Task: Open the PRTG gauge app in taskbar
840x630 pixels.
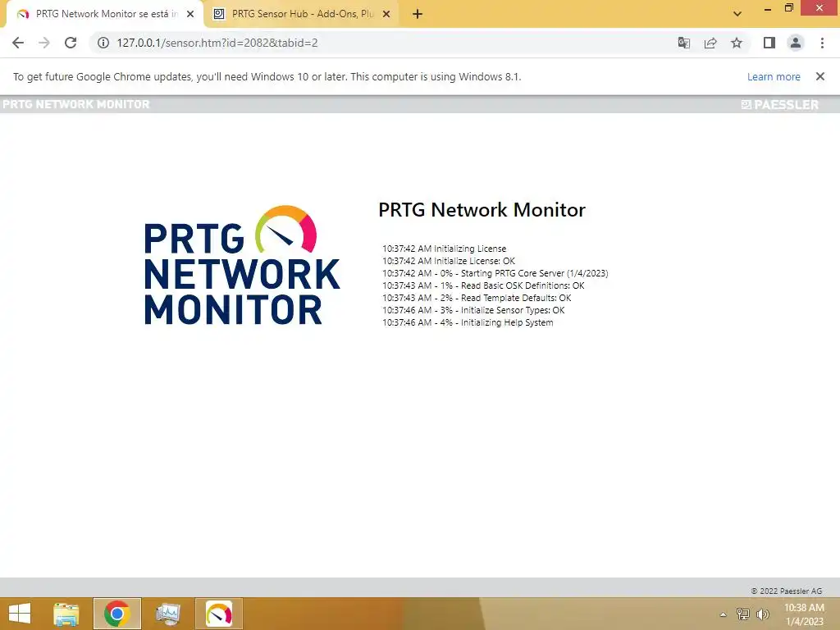Action: point(219,614)
